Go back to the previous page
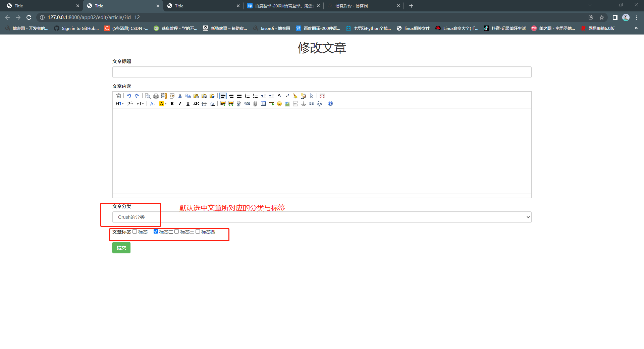The image size is (644, 349). pos(7,17)
